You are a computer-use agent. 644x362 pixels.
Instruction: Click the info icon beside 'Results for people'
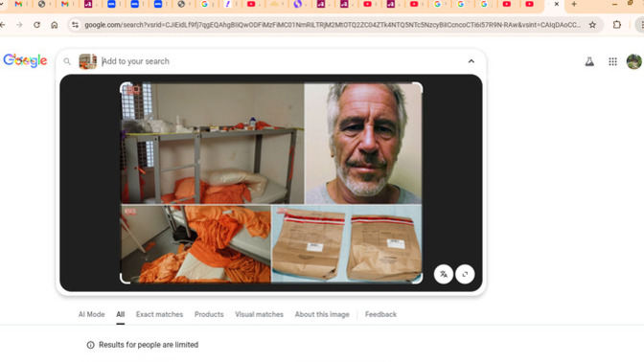(x=90, y=345)
